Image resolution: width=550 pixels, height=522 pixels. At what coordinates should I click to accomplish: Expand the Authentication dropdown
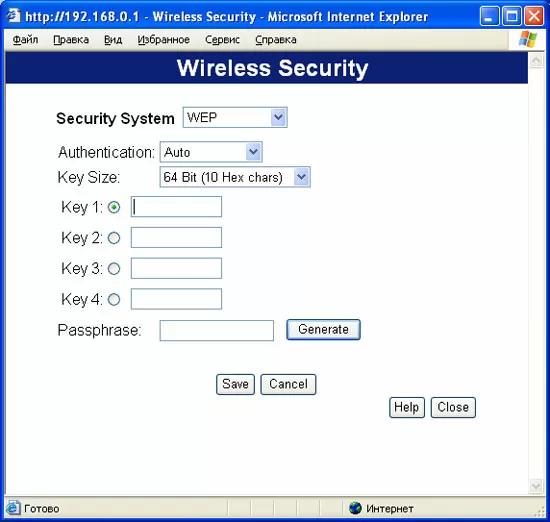tap(211, 152)
